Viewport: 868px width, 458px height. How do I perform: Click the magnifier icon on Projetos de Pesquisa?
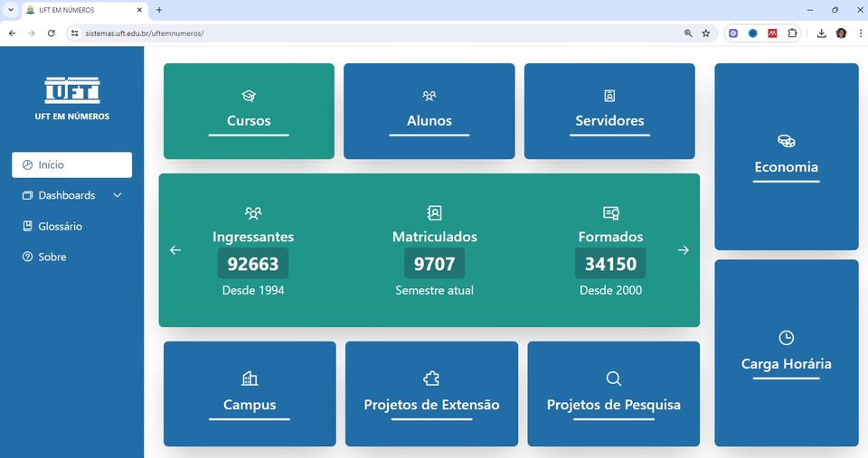coord(613,379)
